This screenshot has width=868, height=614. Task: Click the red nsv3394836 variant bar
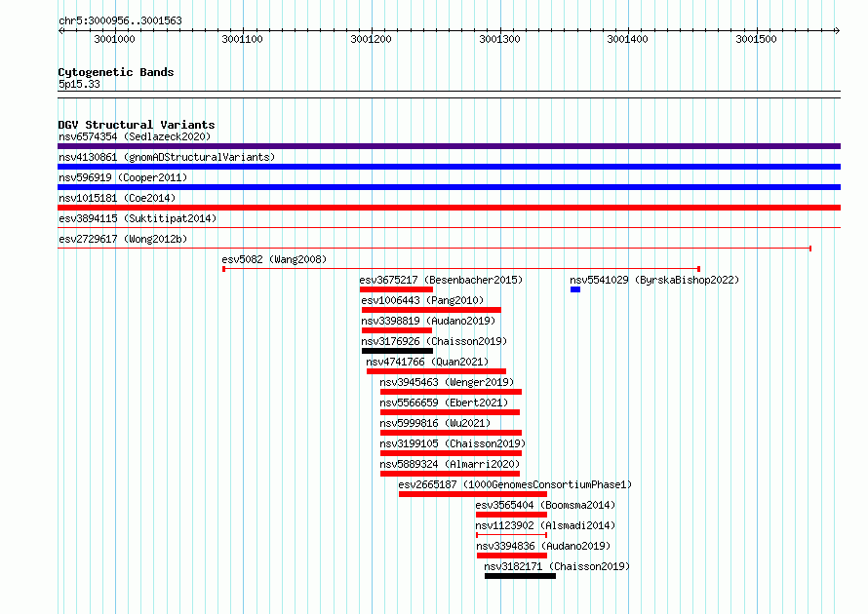pyautogui.click(x=511, y=556)
